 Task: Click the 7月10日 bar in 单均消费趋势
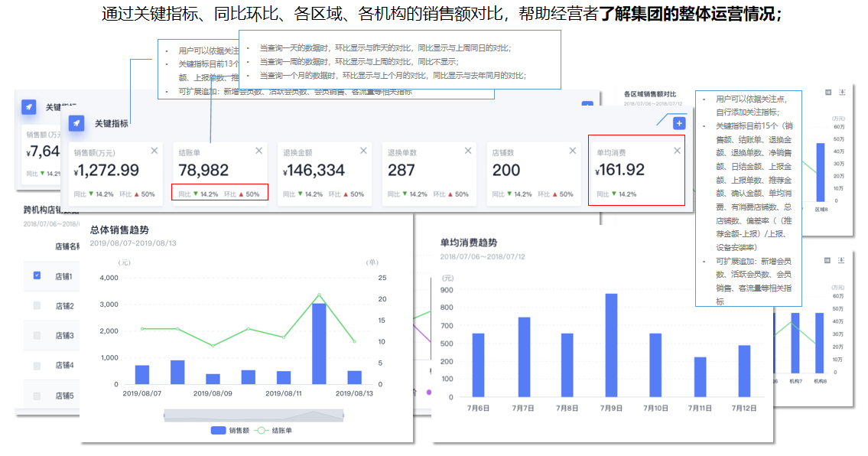[x=655, y=365]
